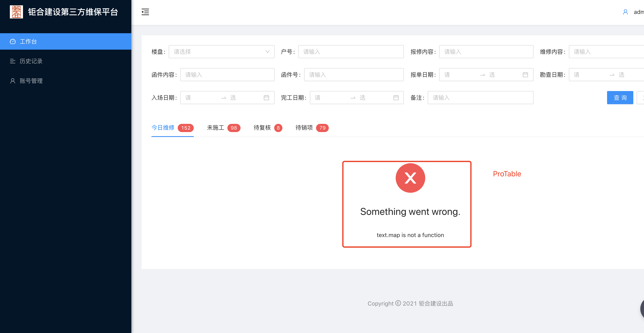Click the Something went wrong error box
644x333 pixels.
click(407, 204)
